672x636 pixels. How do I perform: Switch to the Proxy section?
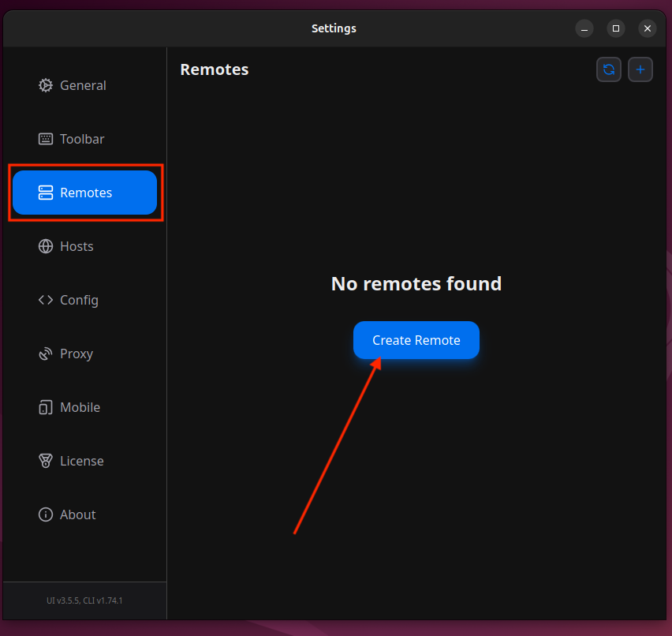tap(85, 354)
